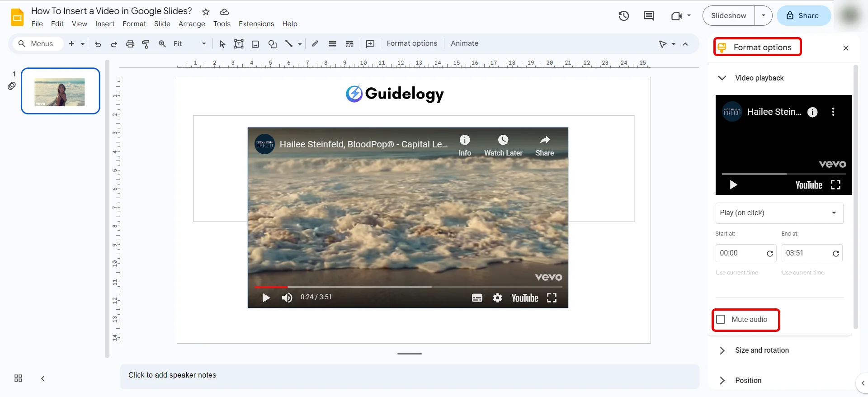Click the Undo icon in toolbar
Viewport: 868px width, 397px height.
point(98,44)
